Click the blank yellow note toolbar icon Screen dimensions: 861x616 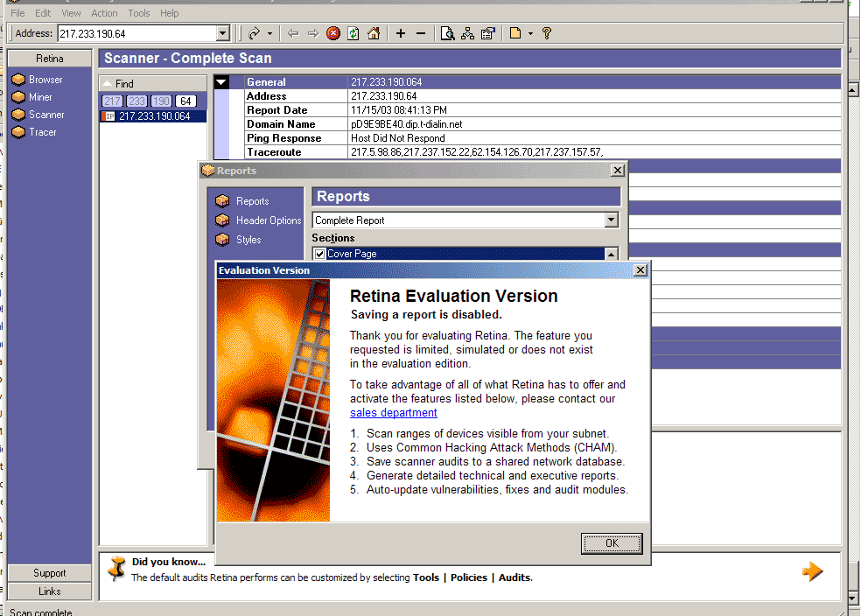[x=515, y=33]
